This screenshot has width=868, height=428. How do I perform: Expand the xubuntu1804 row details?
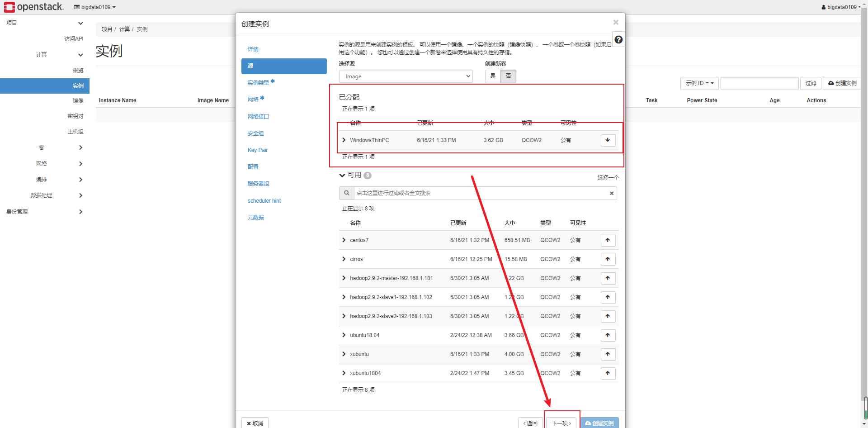344,373
